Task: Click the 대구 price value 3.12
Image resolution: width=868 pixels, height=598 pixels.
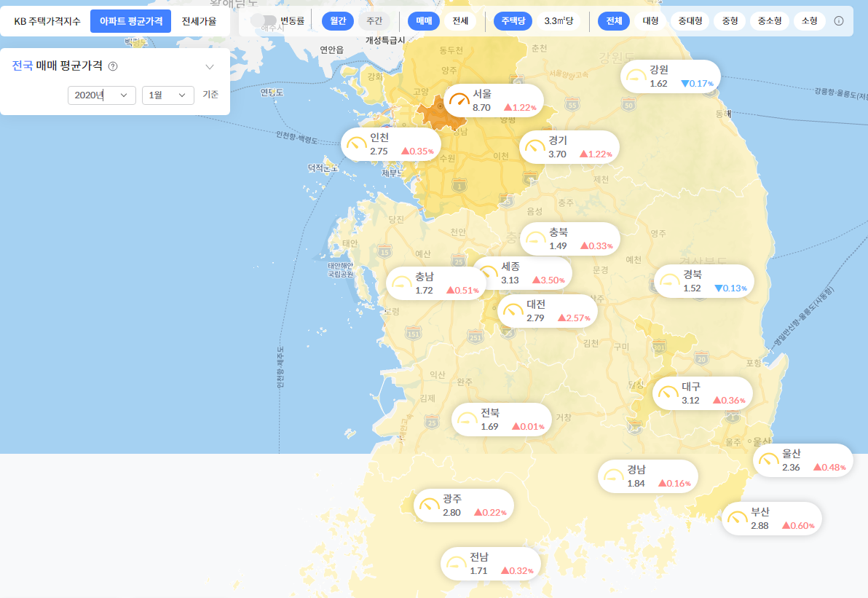Action: pyautogui.click(x=690, y=401)
